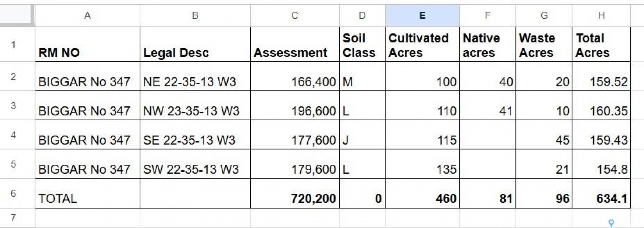644x228 pixels.
Task: Select 'BIGGAR No 347' in row 4
Action: pos(87,135)
